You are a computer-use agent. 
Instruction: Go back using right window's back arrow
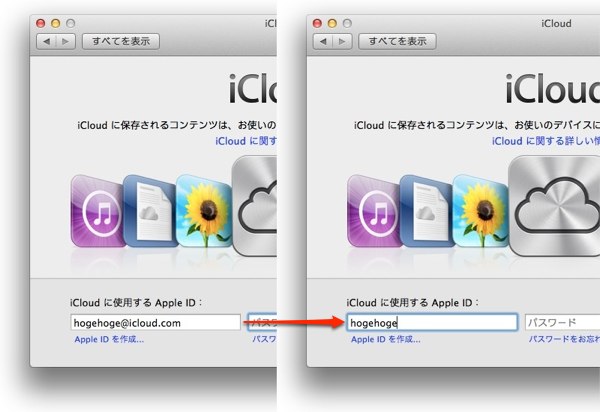tap(323, 41)
